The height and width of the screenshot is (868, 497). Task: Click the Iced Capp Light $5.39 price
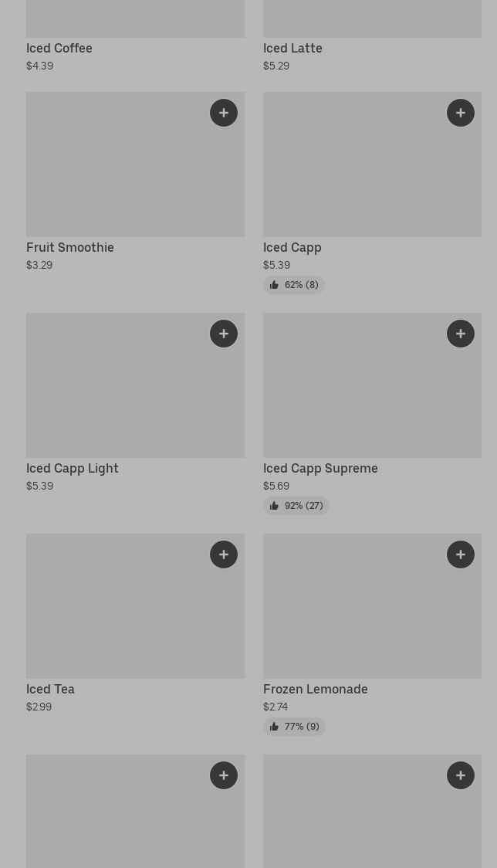(x=39, y=486)
